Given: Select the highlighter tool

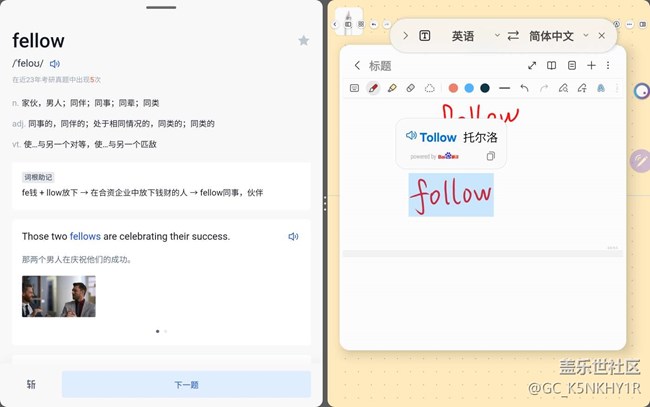Looking at the screenshot, I should 392,88.
